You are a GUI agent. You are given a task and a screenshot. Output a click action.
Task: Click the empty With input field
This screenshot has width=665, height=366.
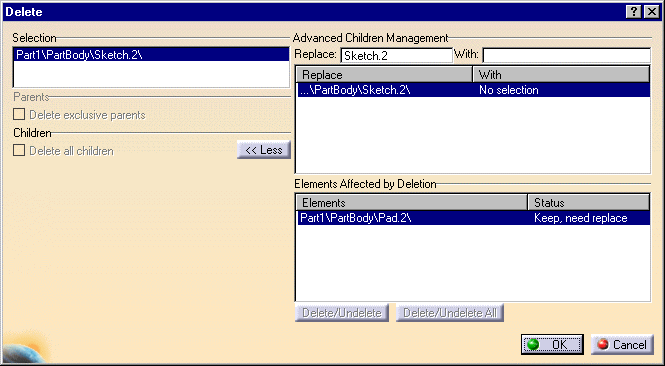(567, 56)
